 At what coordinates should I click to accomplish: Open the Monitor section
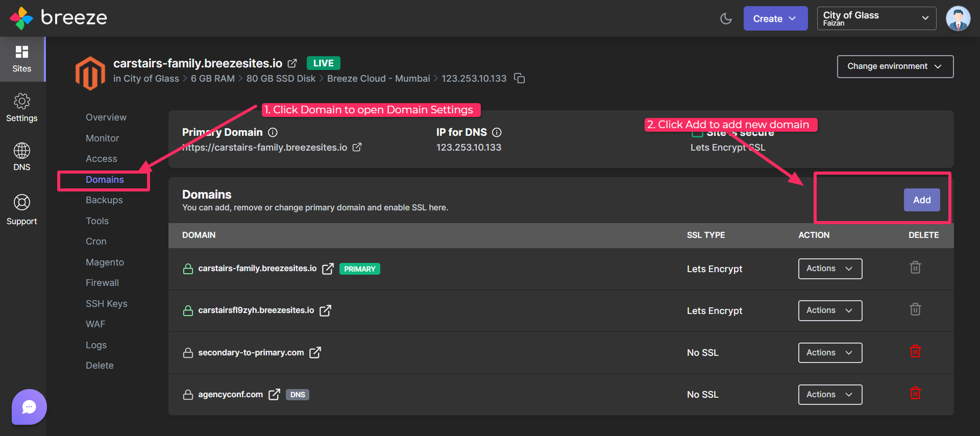pyautogui.click(x=102, y=138)
